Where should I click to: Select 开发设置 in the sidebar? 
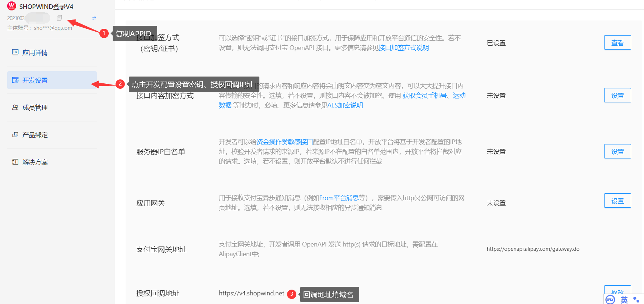click(x=52, y=80)
